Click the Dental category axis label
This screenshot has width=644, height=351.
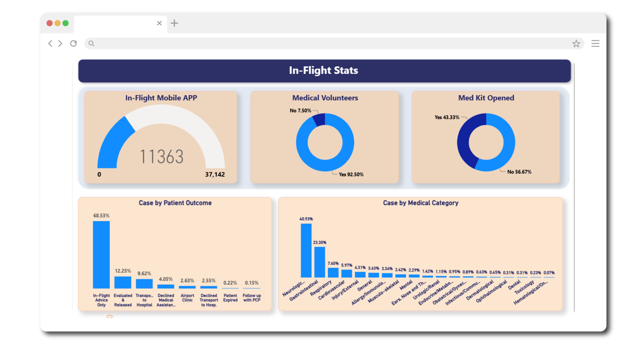click(514, 285)
